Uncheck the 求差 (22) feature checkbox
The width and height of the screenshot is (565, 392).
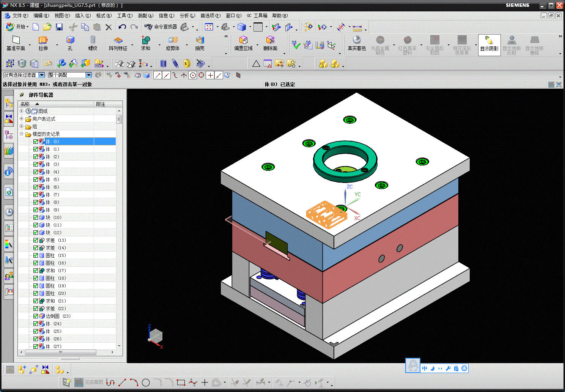click(36, 309)
